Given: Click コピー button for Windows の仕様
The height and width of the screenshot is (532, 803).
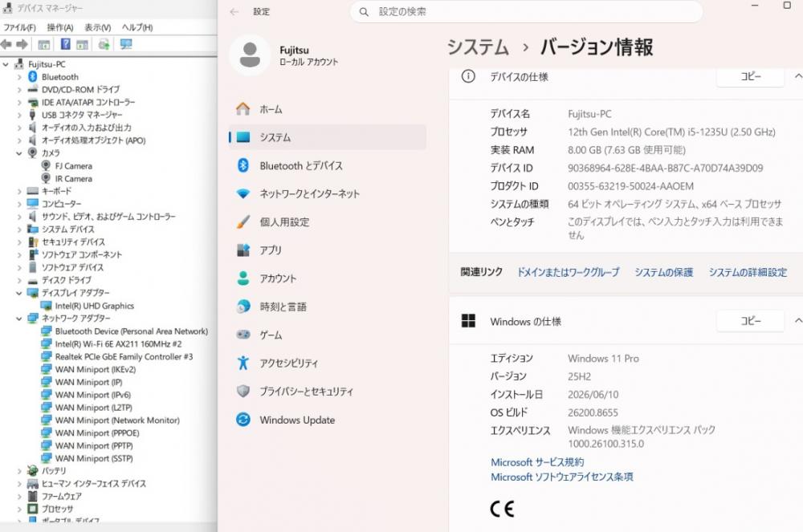Looking at the screenshot, I should (x=750, y=321).
